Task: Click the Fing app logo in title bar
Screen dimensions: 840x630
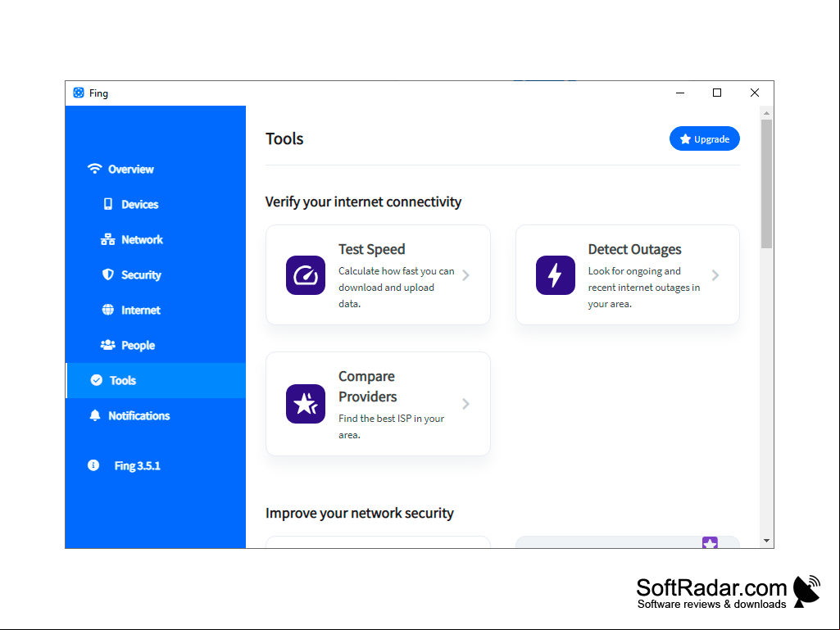Action: pos(79,93)
